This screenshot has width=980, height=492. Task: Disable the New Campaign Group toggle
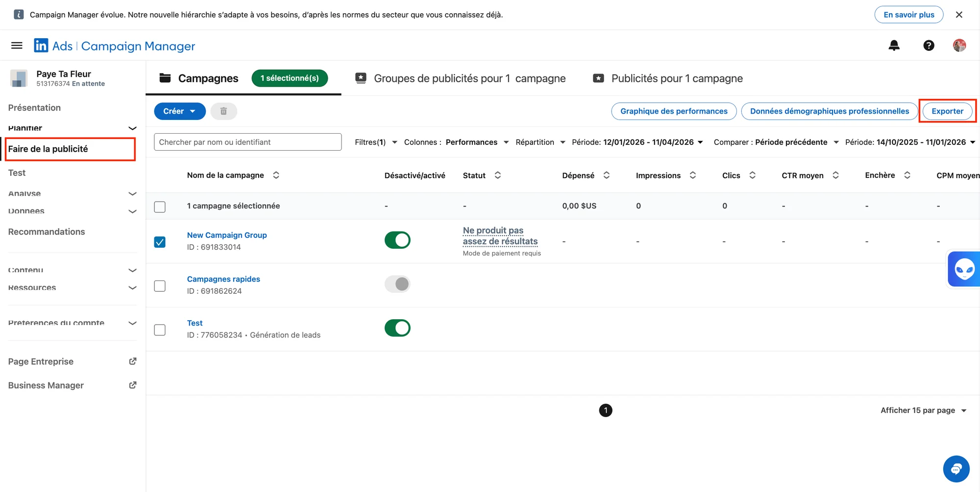click(397, 240)
